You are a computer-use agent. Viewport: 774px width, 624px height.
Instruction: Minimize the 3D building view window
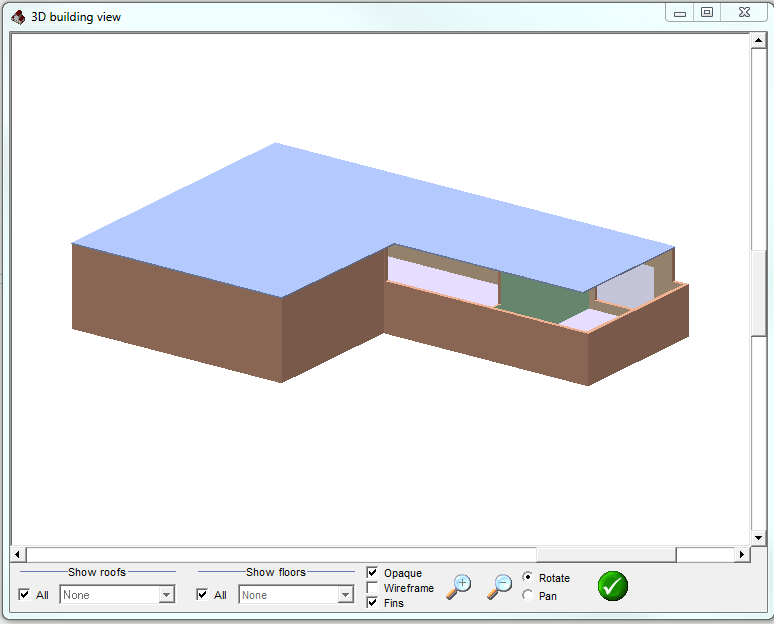coord(680,13)
